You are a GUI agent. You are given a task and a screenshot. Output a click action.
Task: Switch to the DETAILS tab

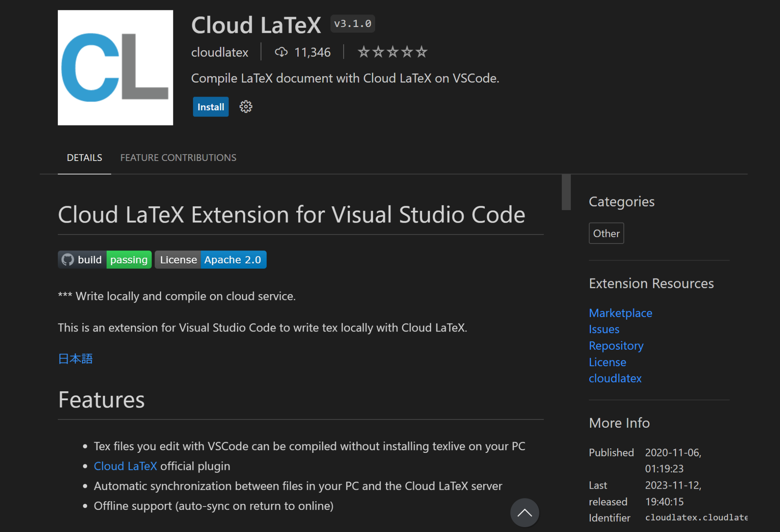tap(84, 157)
